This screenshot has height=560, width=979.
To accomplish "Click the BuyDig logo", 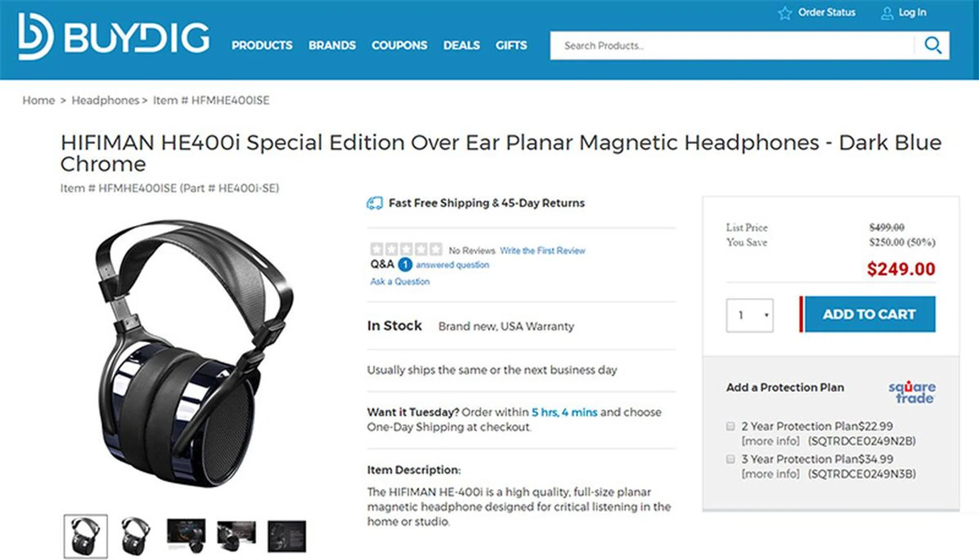I will point(113,37).
